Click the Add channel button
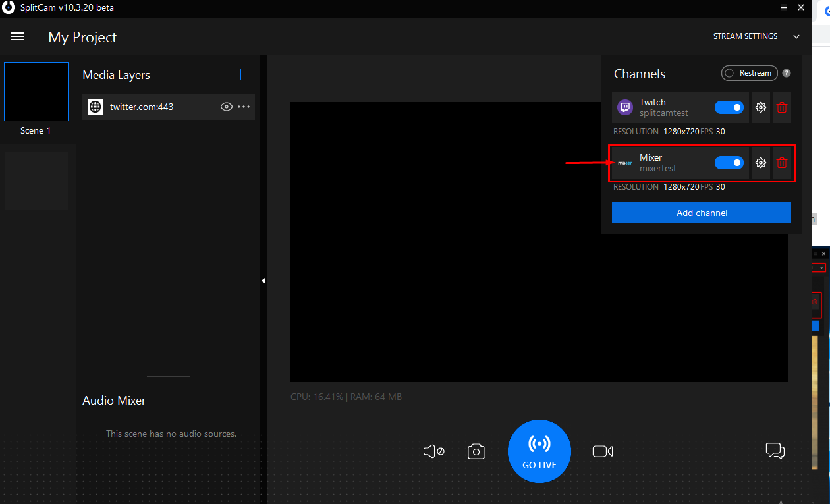This screenshot has width=830, height=504. 701,213
